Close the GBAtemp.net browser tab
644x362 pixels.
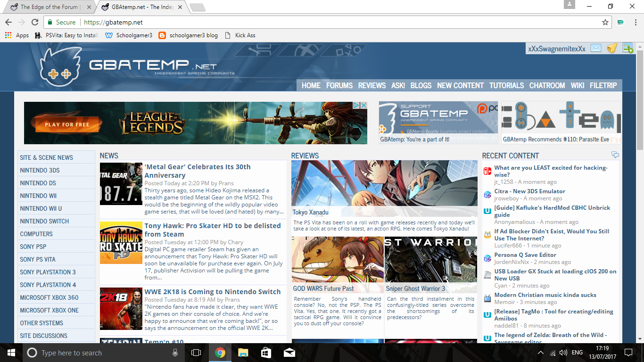click(x=181, y=7)
